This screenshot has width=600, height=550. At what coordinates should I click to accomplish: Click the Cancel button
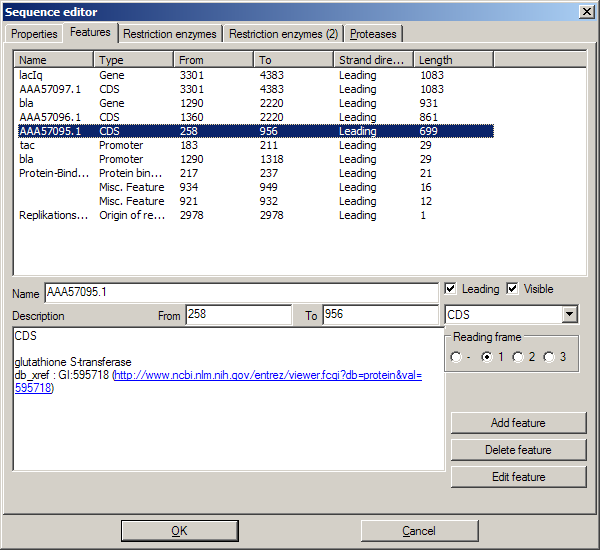pyautogui.click(x=419, y=531)
